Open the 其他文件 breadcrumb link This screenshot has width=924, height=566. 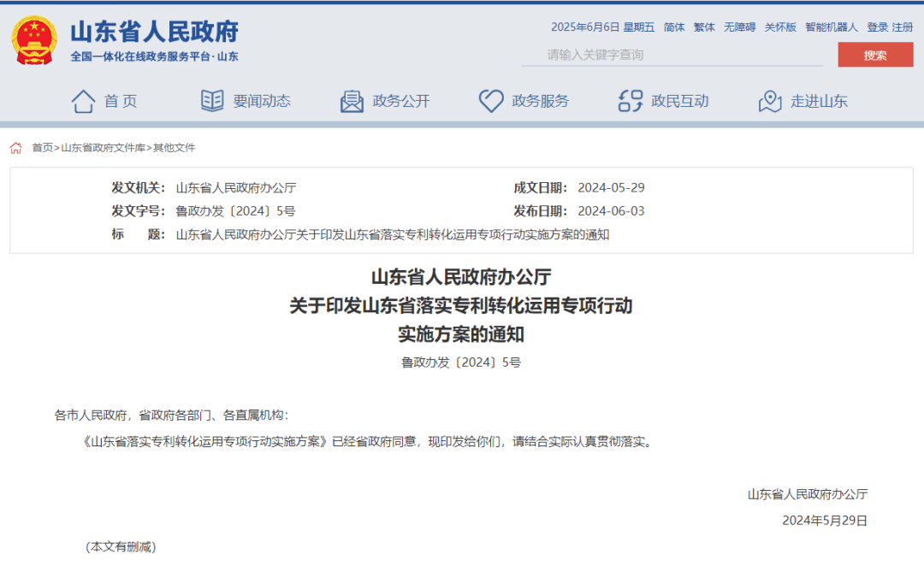coord(174,148)
